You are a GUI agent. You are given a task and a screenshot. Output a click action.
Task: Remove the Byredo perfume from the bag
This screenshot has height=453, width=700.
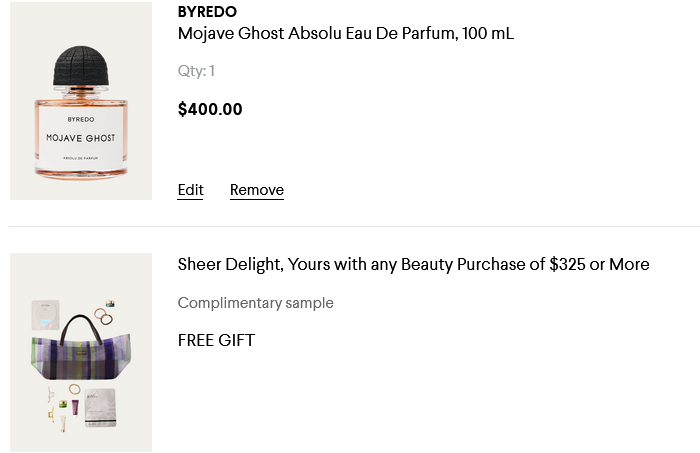pyautogui.click(x=256, y=190)
